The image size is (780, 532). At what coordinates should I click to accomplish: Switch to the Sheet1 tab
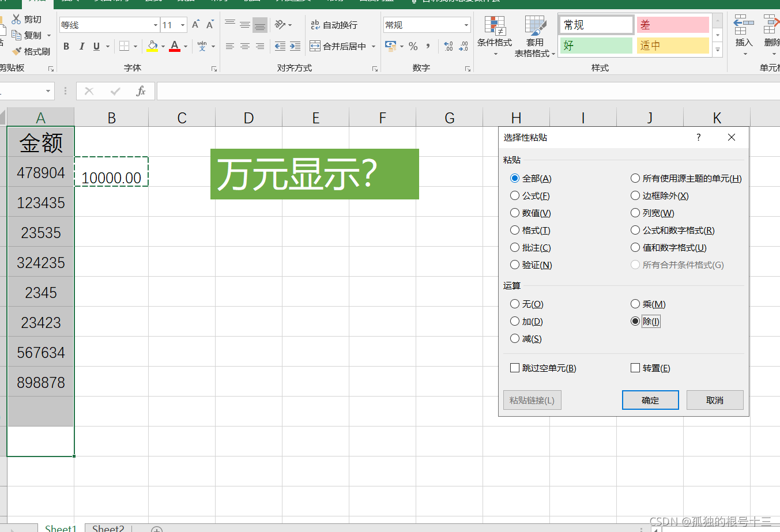coord(61,528)
